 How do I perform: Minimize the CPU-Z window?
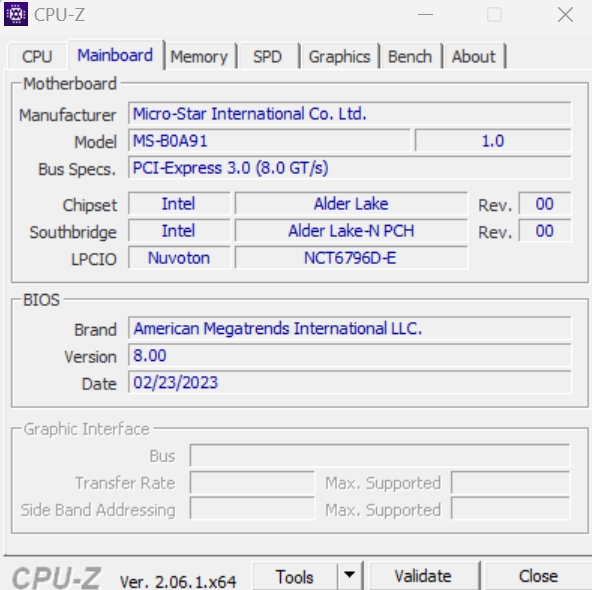[426, 15]
